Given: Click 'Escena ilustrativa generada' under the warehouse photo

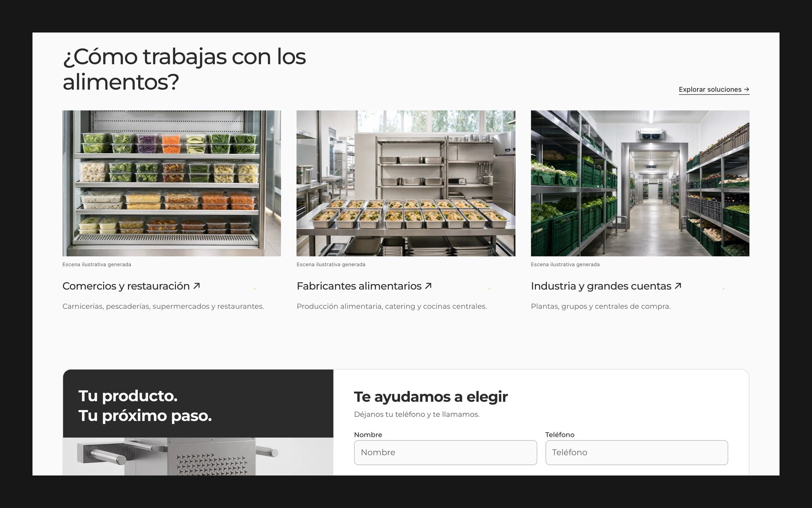Looking at the screenshot, I should click(565, 264).
